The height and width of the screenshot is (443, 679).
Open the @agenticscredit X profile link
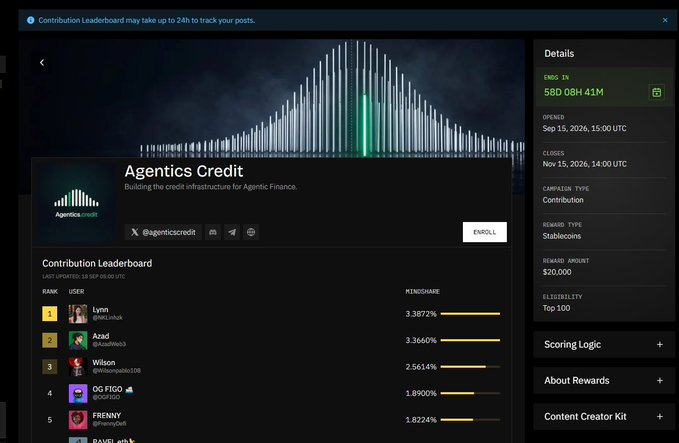tap(163, 232)
